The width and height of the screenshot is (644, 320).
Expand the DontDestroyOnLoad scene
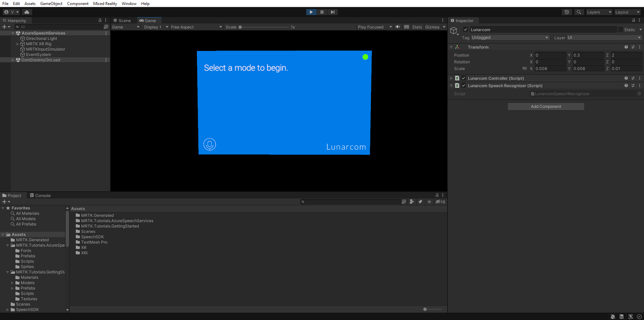pyautogui.click(x=13, y=60)
